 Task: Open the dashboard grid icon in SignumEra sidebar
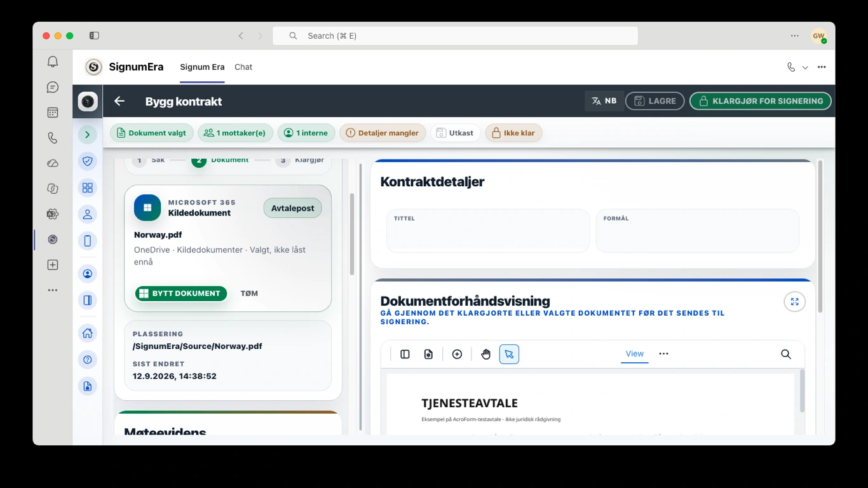point(88,187)
